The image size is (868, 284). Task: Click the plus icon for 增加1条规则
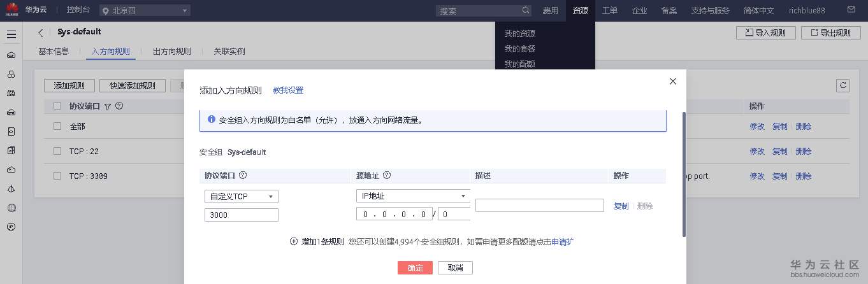tap(294, 241)
